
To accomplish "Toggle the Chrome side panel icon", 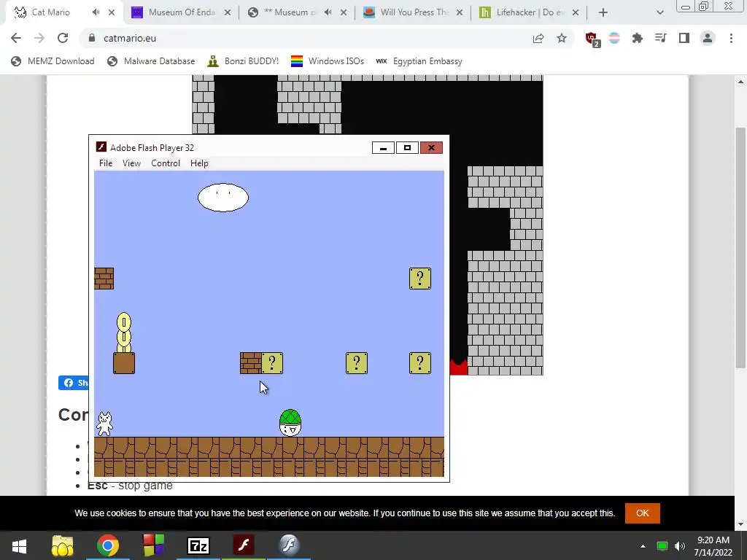I will [684, 38].
